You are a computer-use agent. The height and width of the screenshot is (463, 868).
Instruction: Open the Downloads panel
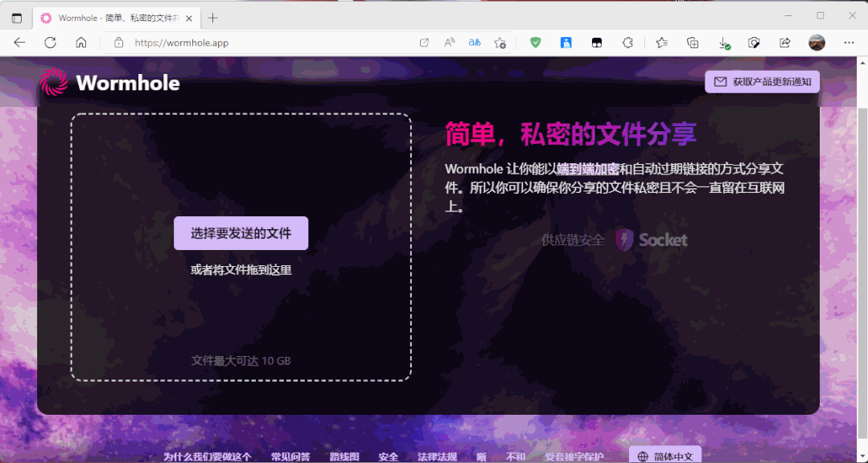coord(723,43)
